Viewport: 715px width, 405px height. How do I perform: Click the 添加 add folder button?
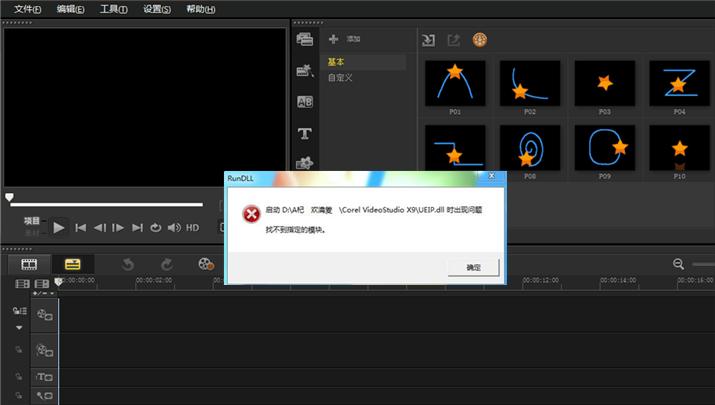(x=345, y=38)
